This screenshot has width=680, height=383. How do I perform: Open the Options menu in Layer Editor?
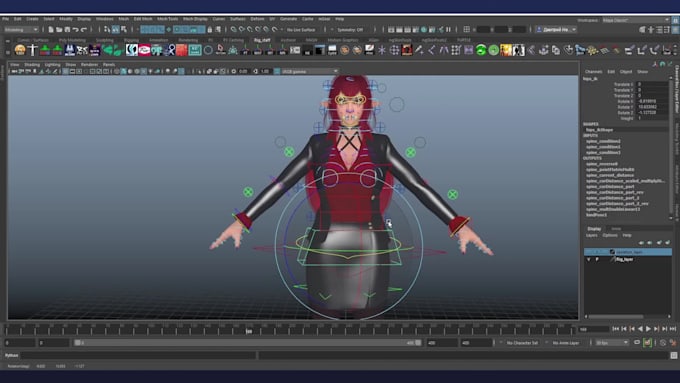610,236
